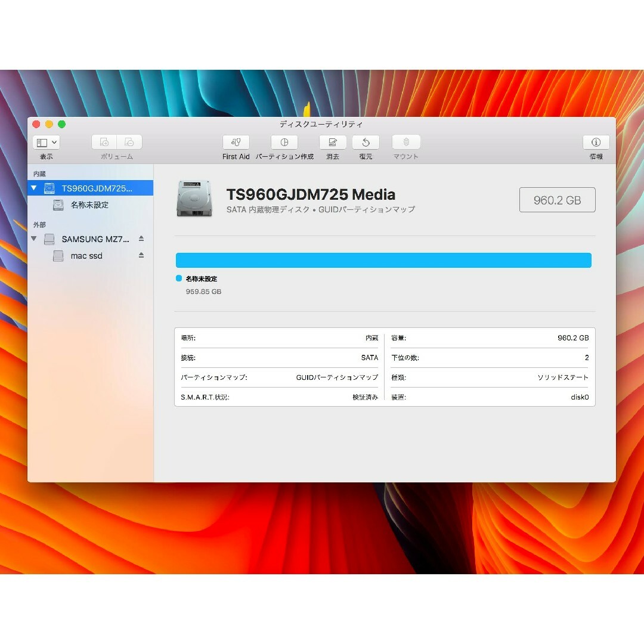Click the large hard drive image
The width and height of the screenshot is (644, 644).
(x=194, y=199)
